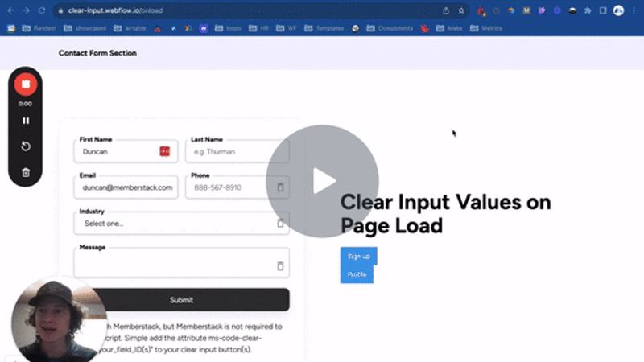Click the red icon in the First Name field

[165, 151]
